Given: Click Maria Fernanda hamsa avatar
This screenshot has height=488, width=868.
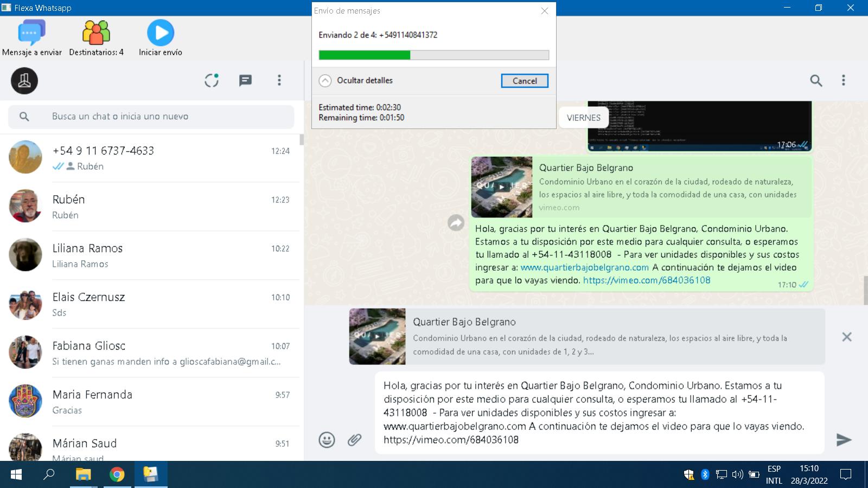Looking at the screenshot, I should (x=25, y=401).
